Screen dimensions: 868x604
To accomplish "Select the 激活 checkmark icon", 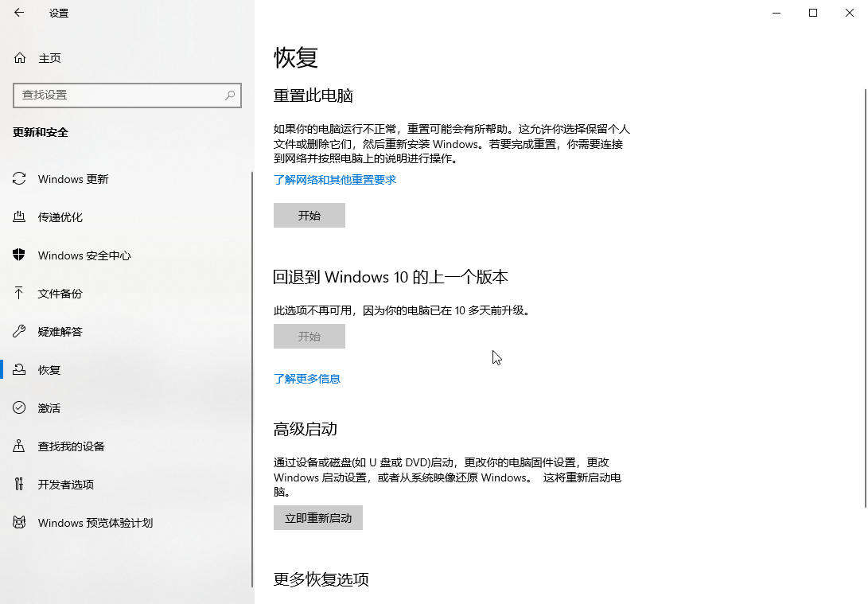I will [x=19, y=408].
